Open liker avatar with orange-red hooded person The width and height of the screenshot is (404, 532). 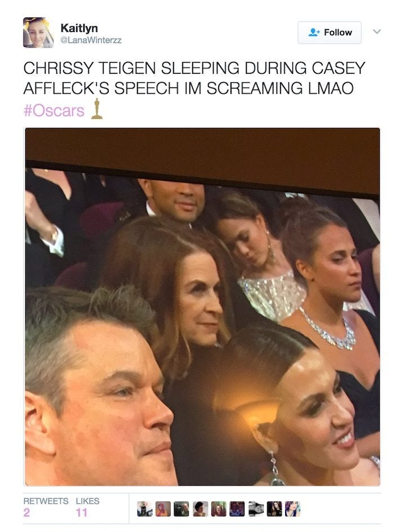[163, 508]
